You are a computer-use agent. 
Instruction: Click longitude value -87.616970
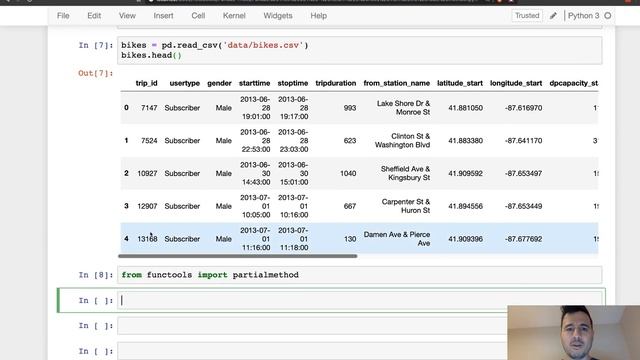point(523,108)
